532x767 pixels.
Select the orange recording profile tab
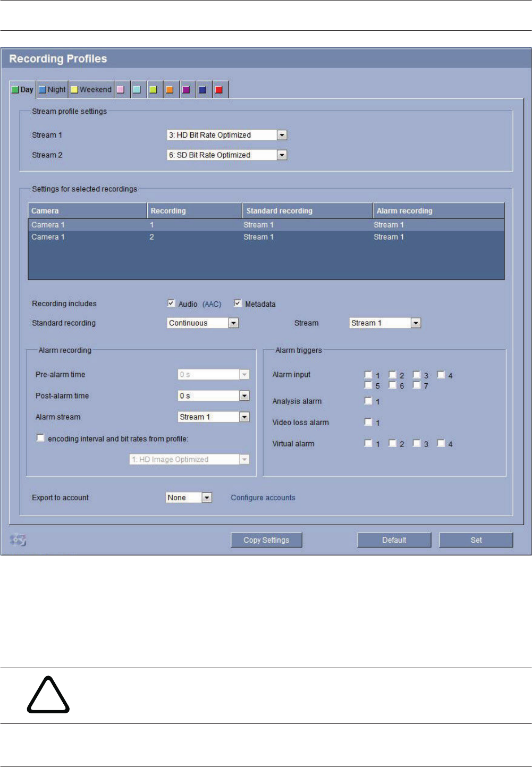[170, 90]
